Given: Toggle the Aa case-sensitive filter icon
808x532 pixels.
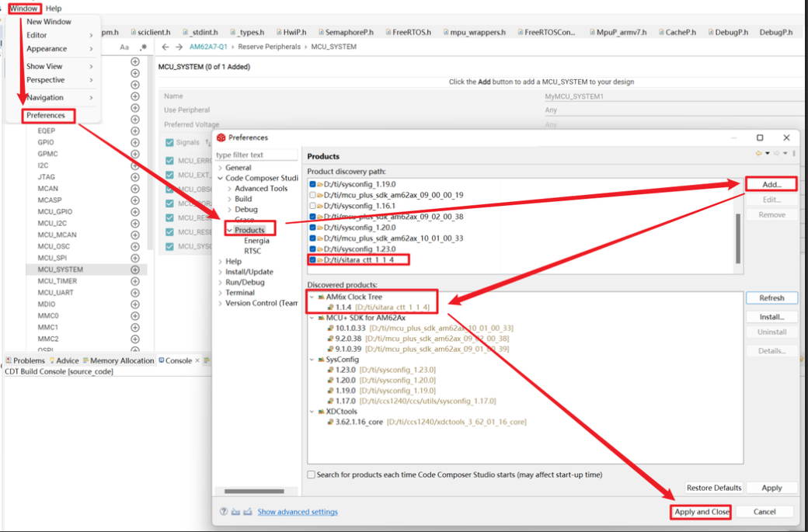Looking at the screenshot, I should point(124,47).
